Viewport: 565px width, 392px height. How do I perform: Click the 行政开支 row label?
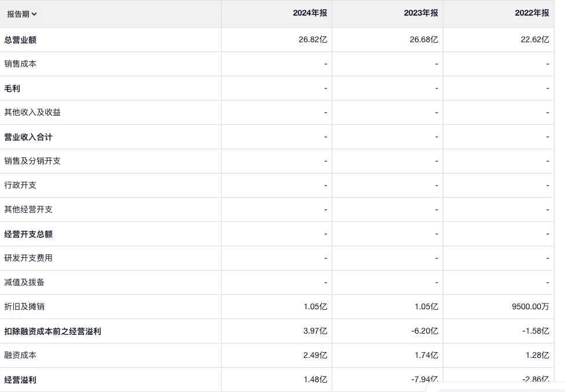tap(20, 185)
